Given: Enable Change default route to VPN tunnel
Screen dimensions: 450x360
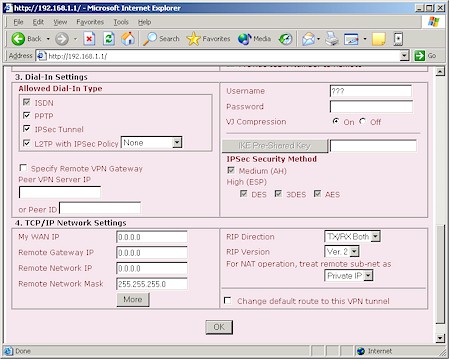Looking at the screenshot, I should tap(228, 300).
